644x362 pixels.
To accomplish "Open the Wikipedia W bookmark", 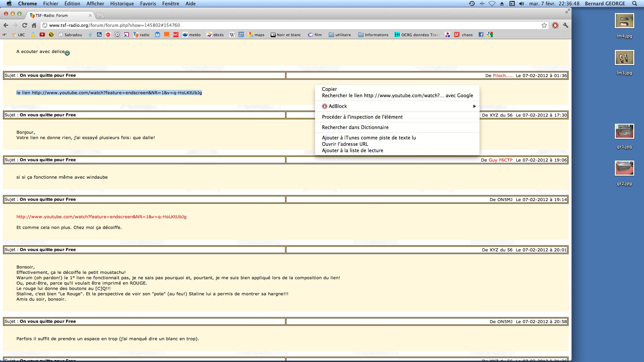I will (x=232, y=35).
